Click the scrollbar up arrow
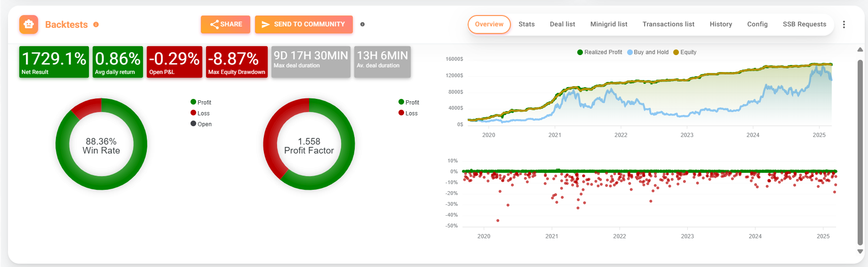The width and height of the screenshot is (868, 267). pos(860,49)
